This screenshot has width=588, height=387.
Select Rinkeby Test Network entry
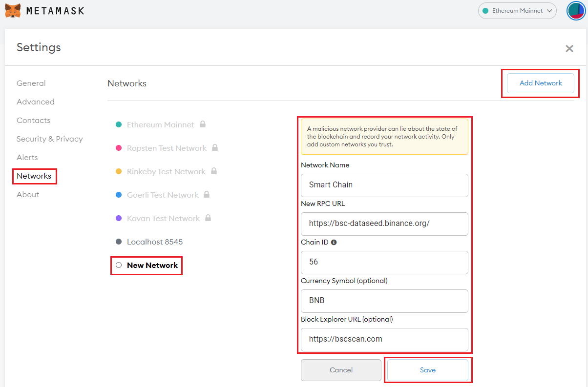pos(166,171)
